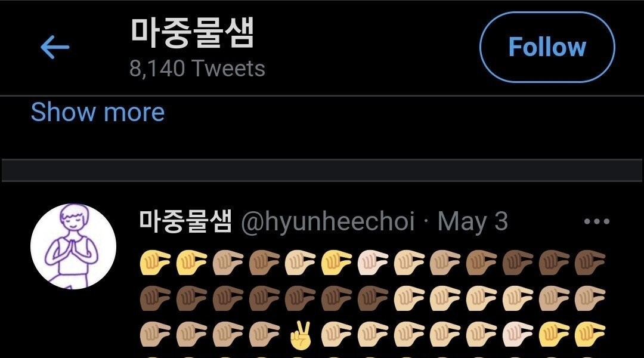Go back using the left arrow
Image resolution: width=644 pixels, height=358 pixels.
click(55, 47)
